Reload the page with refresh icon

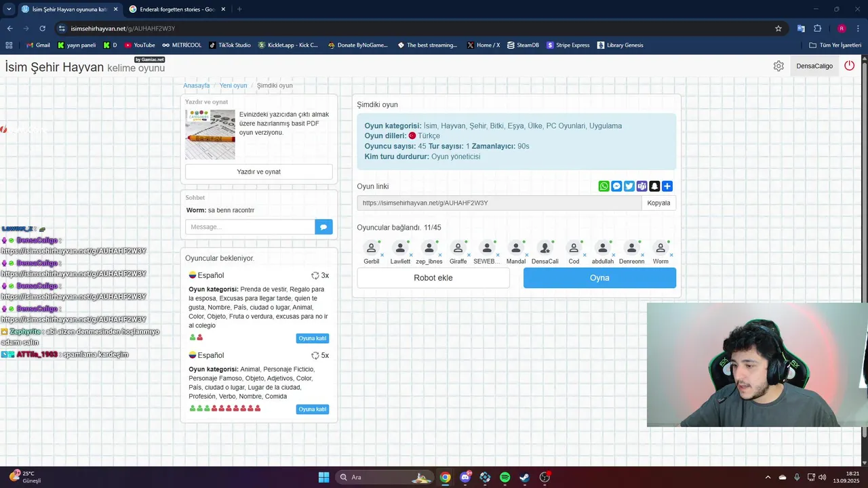pos(42,28)
